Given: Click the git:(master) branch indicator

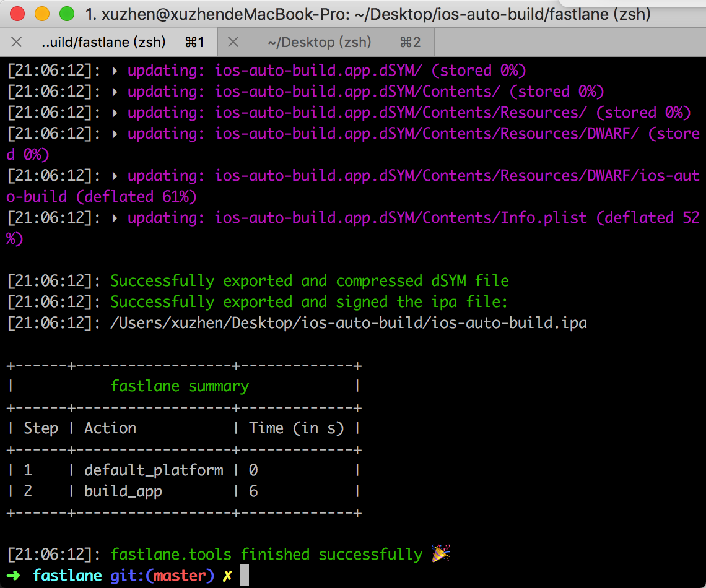Looking at the screenshot, I should [x=162, y=576].
